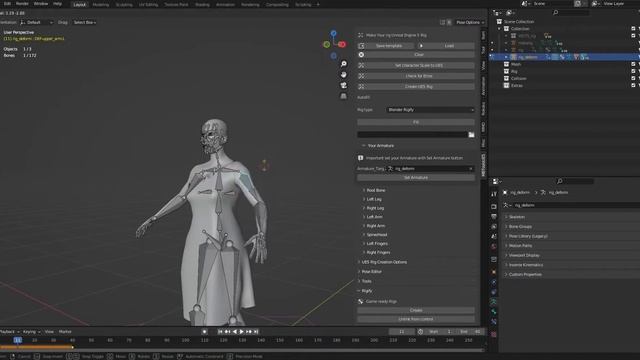640x360 pixels.
Task: Play the animation forward
Action: (x=242, y=332)
